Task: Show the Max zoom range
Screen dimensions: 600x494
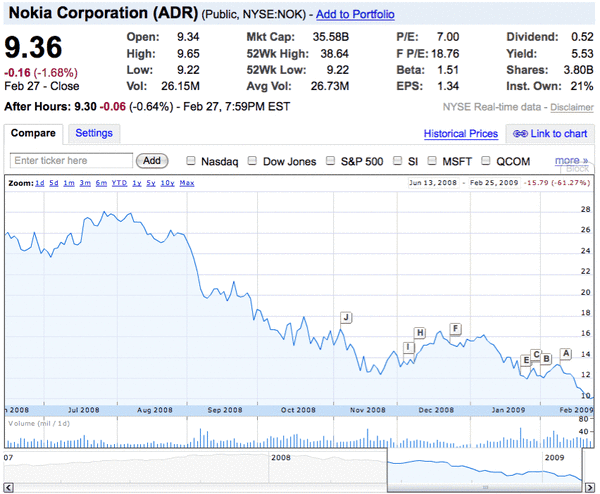Action: pos(187,183)
